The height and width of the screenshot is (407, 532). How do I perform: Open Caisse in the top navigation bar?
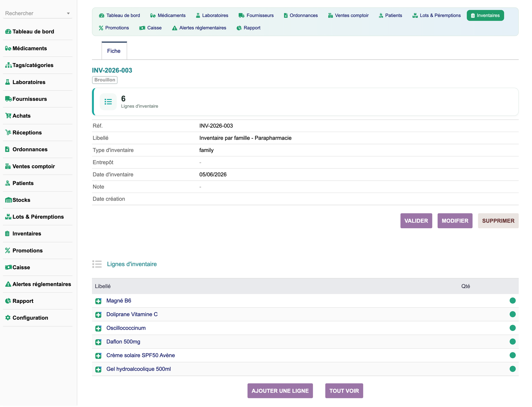point(150,28)
